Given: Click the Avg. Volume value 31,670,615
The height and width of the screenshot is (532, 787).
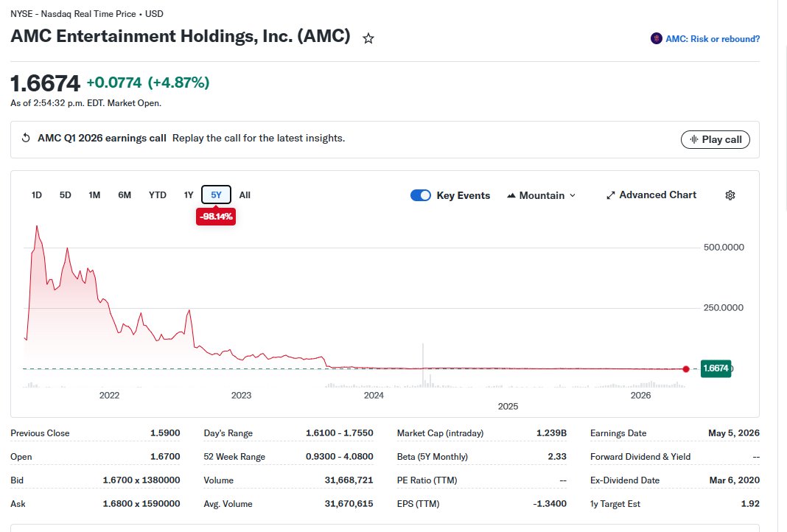Looking at the screenshot, I should tap(349, 504).
